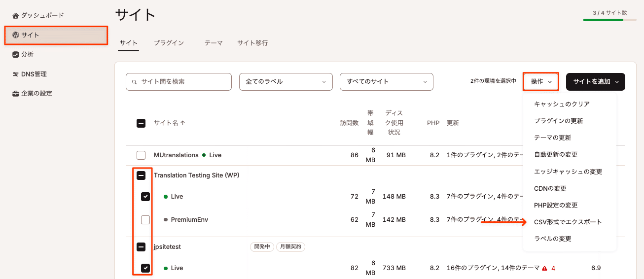Click the 月額契約 label tag
Viewport: 644px width, 279px height.
(x=290, y=247)
